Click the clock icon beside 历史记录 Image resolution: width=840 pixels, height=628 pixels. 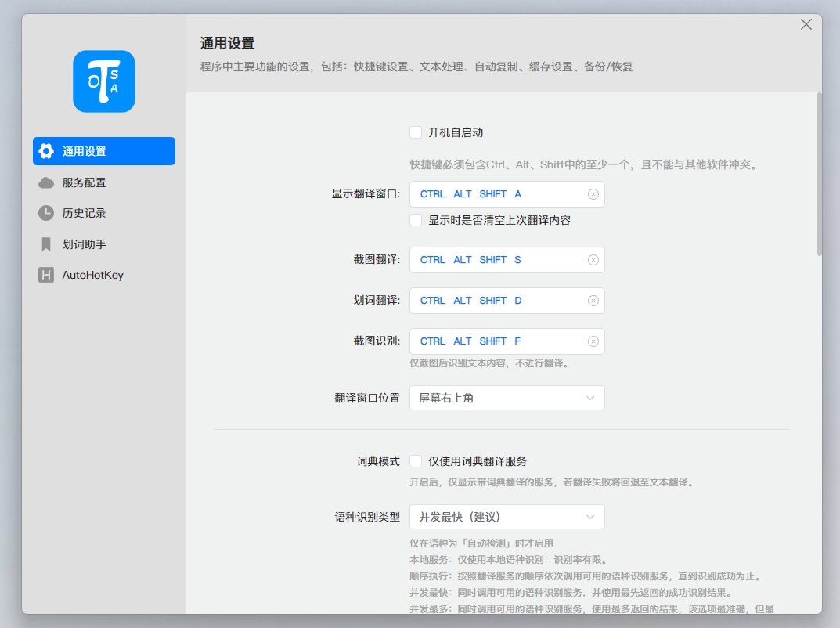(x=46, y=213)
